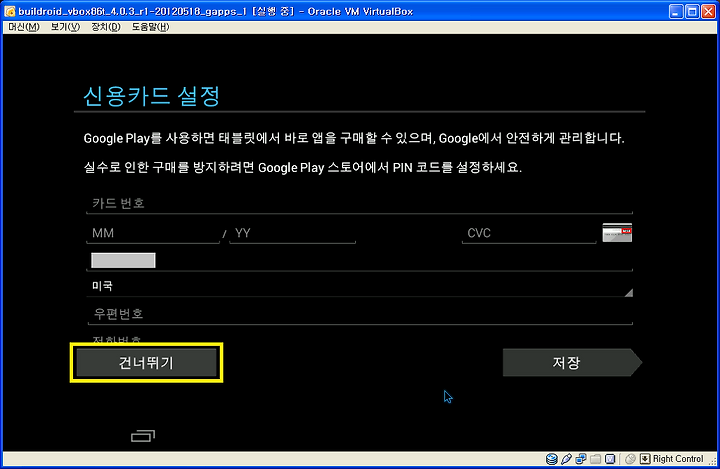Click the network adapters status icon
The width and height of the screenshot is (720, 469).
581,459
